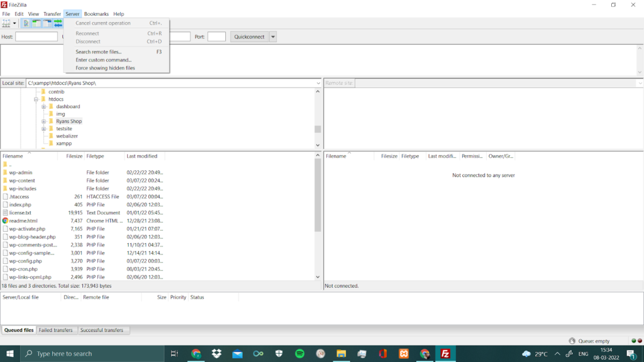Click the parent directory '..' folder icon
This screenshot has width=644, height=362.
pos(5,165)
